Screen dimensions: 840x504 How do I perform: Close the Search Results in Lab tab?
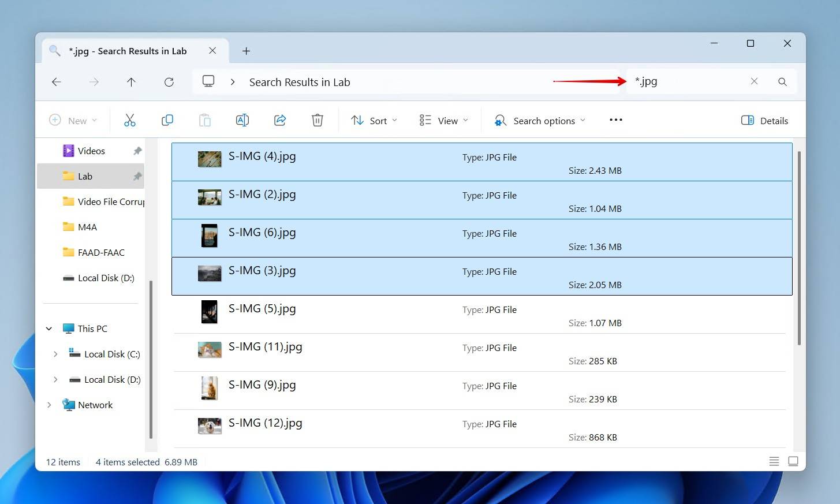212,51
